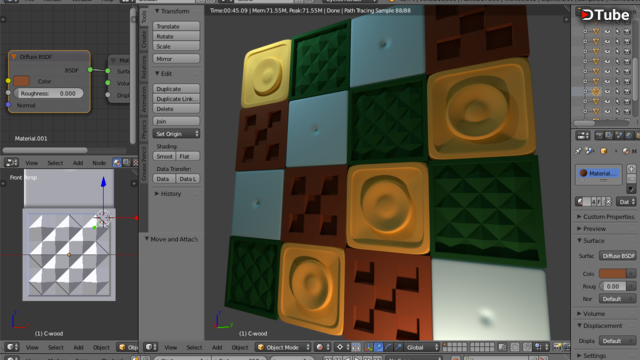Toggle selectability cursor of highlighted outliner row
640x360 pixels.
coord(618,91)
